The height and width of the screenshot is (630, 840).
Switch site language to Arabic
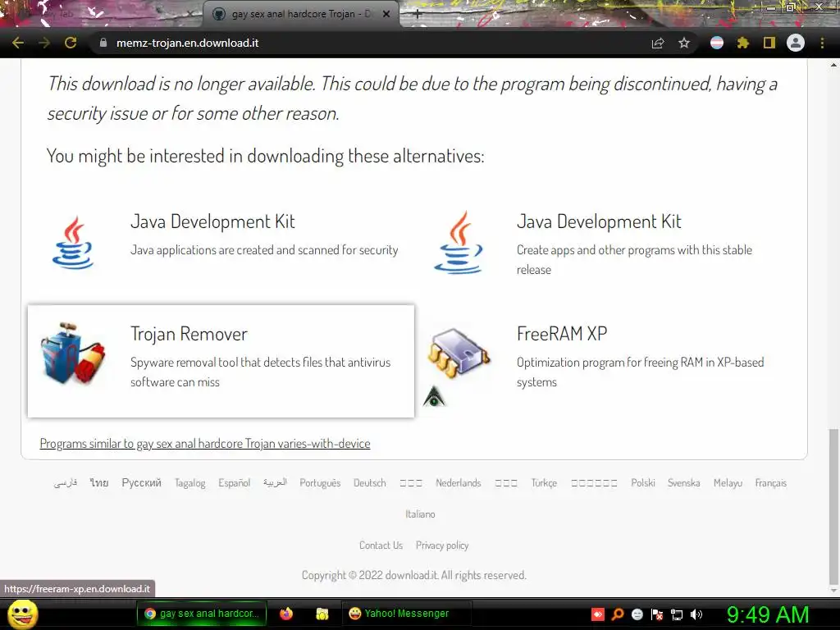pyautogui.click(x=275, y=482)
